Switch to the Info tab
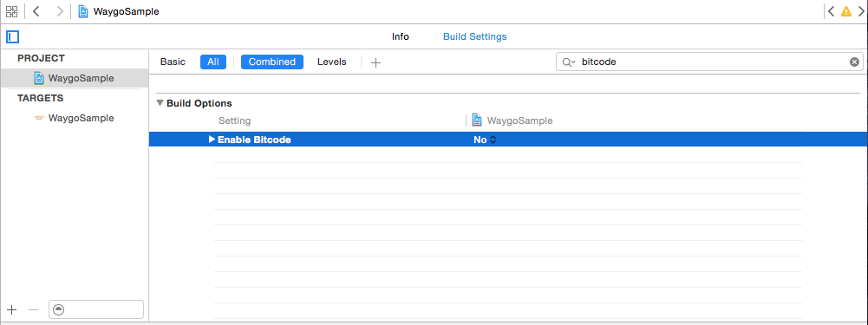 (x=401, y=36)
